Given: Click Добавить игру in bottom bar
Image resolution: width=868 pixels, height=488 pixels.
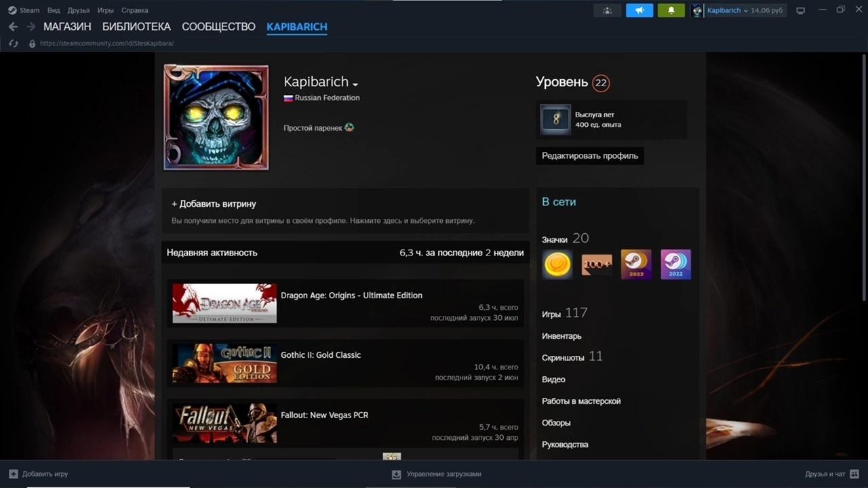Looking at the screenshot, I should coord(45,474).
